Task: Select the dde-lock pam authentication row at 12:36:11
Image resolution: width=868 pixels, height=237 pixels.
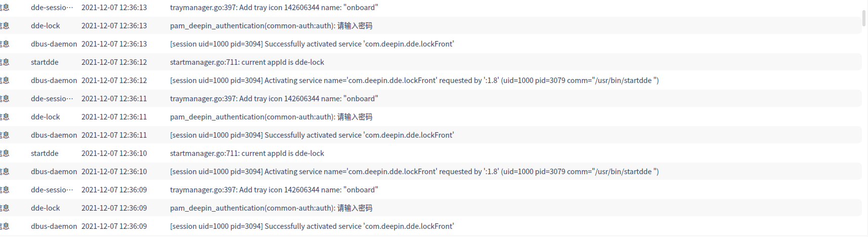Action: click(x=430, y=117)
